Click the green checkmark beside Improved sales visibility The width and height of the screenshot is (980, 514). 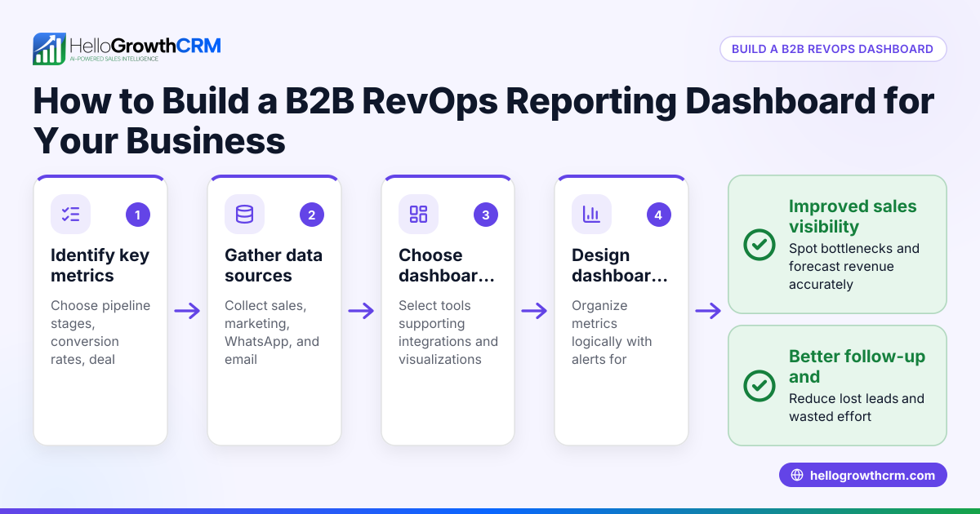point(759,245)
